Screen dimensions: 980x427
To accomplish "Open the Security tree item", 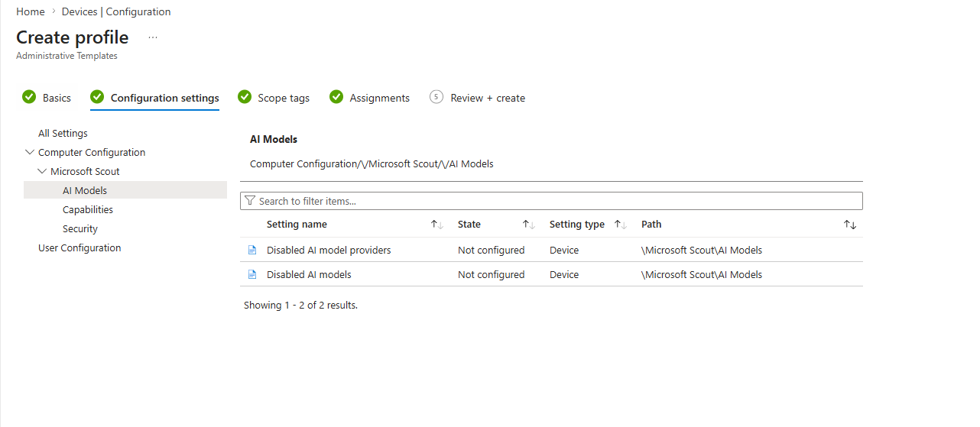I will 80,228.
